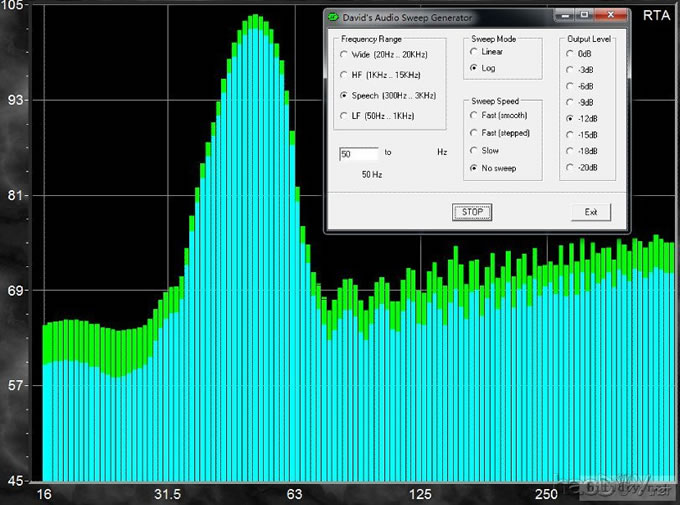Select the No sweep option

[x=474, y=169]
